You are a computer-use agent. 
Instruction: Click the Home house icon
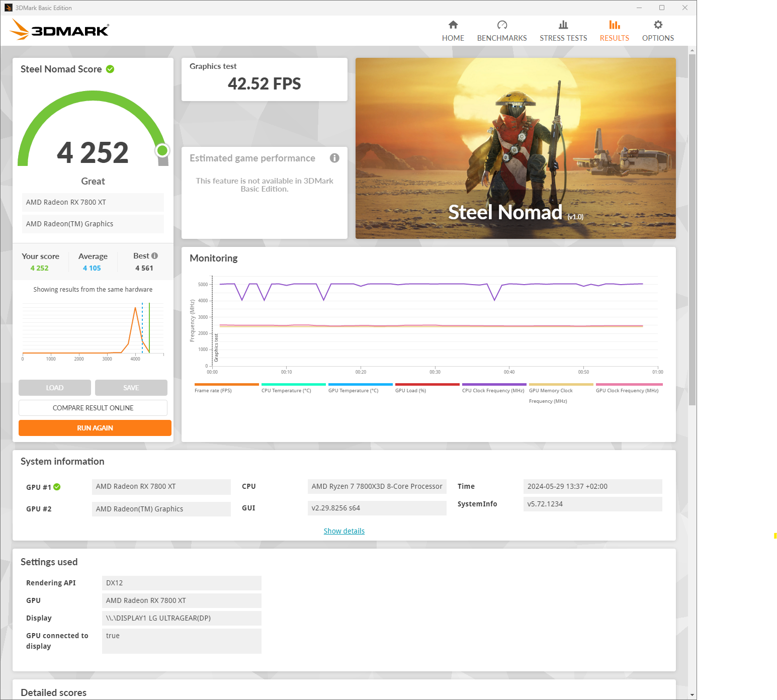point(453,25)
